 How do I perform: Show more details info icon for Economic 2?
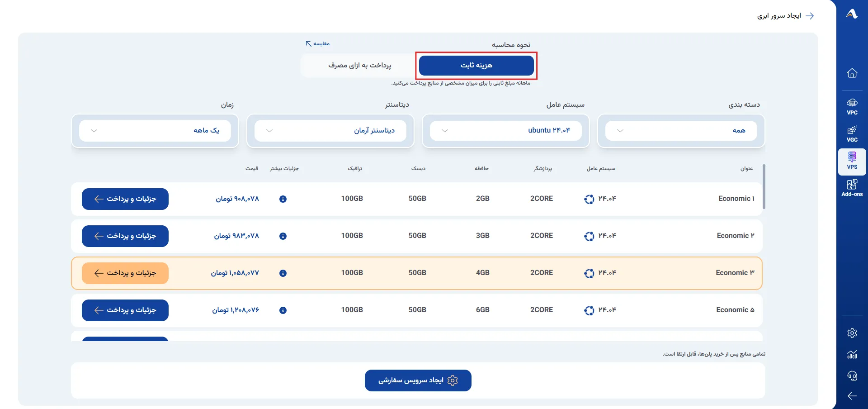tap(283, 236)
